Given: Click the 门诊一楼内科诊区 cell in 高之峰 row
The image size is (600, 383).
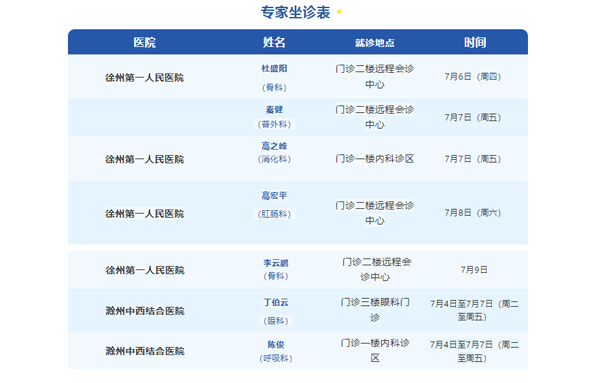Looking at the screenshot, I should point(375,159).
